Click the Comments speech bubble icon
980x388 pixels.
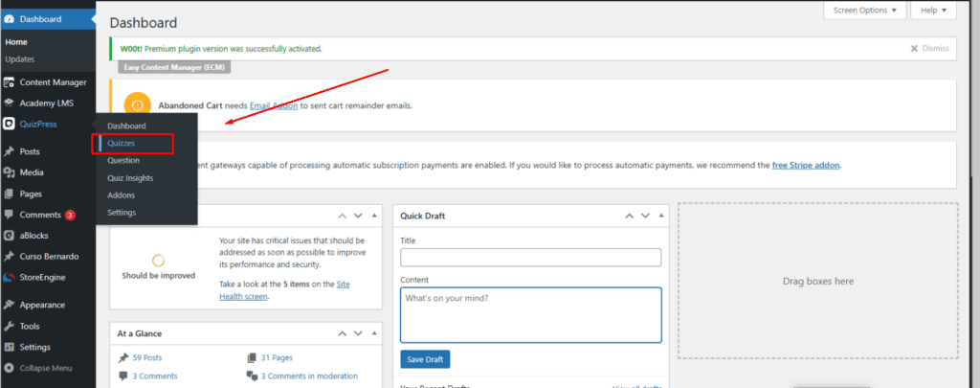[9, 215]
